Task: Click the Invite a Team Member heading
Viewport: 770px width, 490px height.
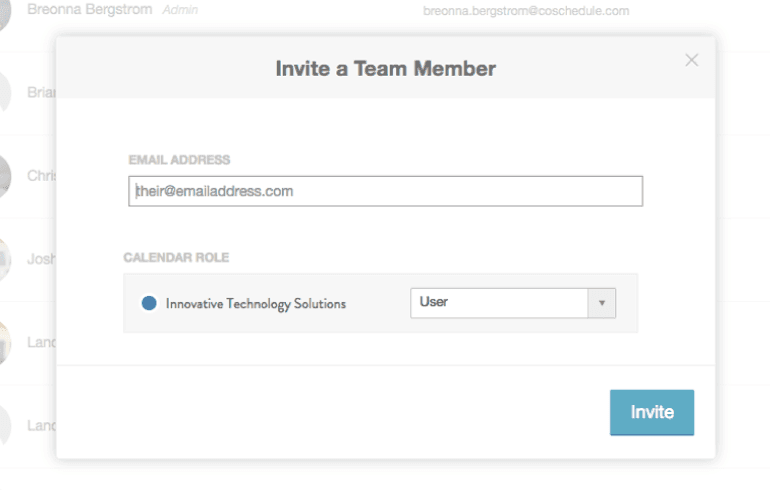Action: coord(385,69)
